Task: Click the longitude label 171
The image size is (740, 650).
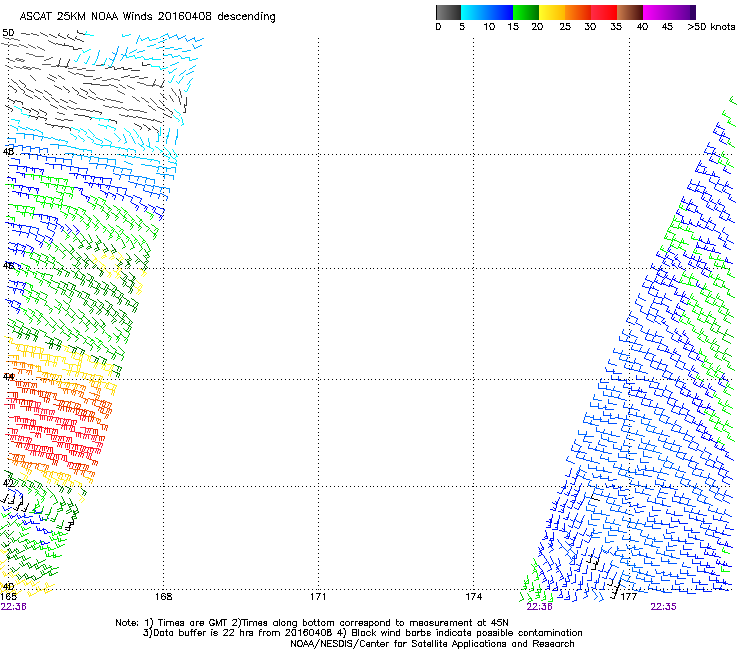Action: (318, 597)
